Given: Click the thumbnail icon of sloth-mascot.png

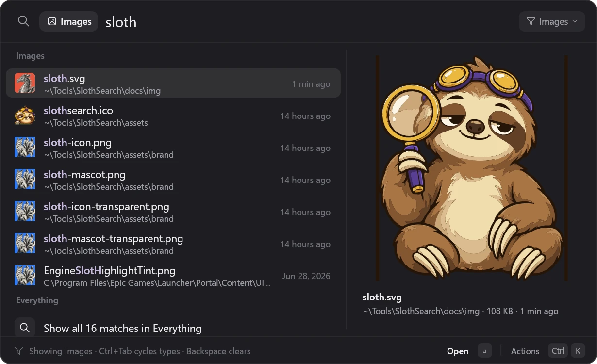Looking at the screenshot, I should (x=25, y=179).
